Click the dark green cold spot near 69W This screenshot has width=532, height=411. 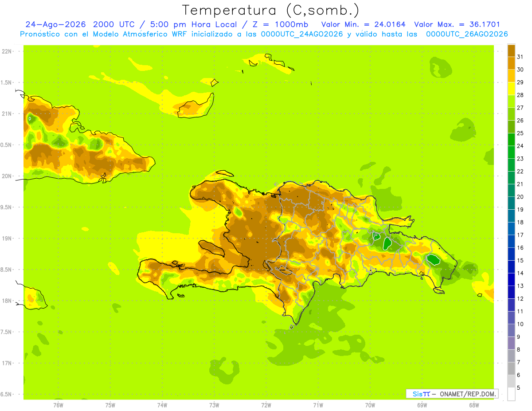coord(433,259)
